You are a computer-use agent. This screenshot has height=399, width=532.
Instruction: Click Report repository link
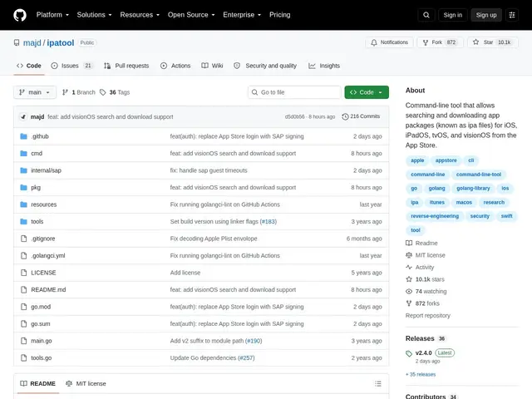pyautogui.click(x=427, y=316)
